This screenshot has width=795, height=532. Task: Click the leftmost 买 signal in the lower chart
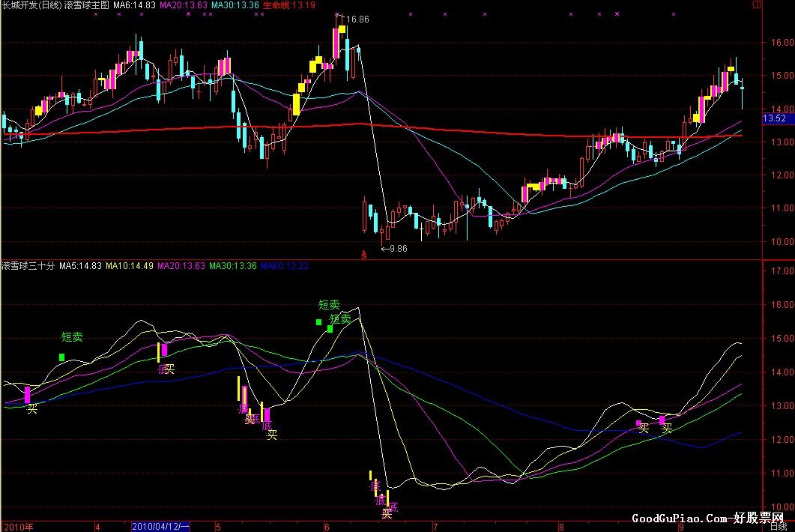coord(32,408)
